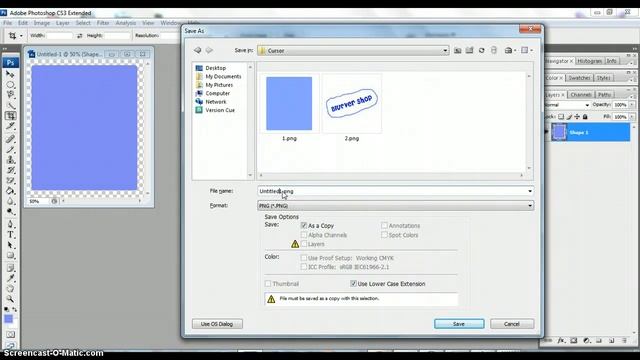Select the Move tool
640x360 pixels.
click(x=10, y=74)
